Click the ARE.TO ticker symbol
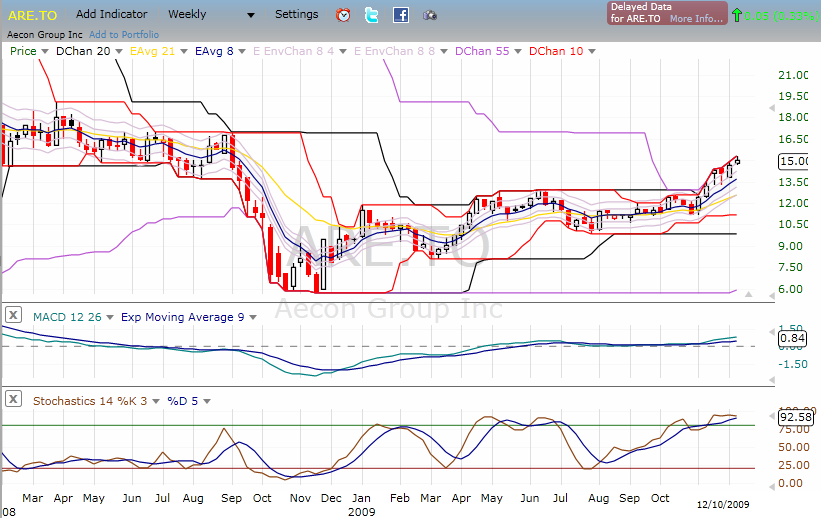This screenshot has height=518, width=821. pyautogui.click(x=32, y=15)
